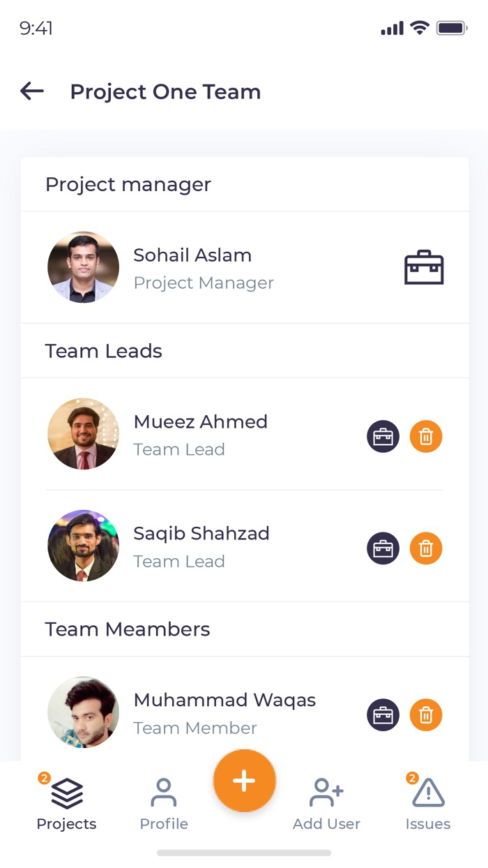Open Muhammad Waqas's briefcase icon
This screenshot has height=868, width=488.
(383, 714)
